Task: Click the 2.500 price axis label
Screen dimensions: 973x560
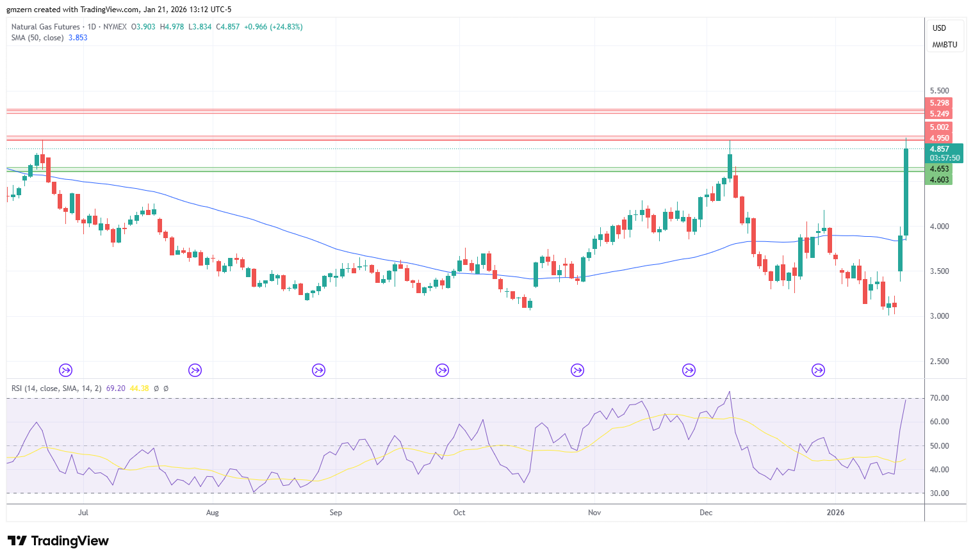Action: (x=940, y=362)
